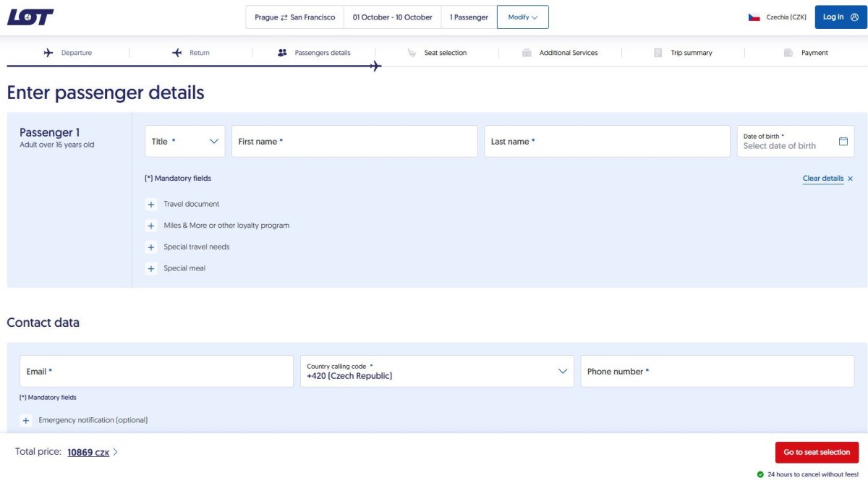This screenshot has width=868, height=483.
Task: Expand the Special travel needs section
Action: click(x=188, y=247)
